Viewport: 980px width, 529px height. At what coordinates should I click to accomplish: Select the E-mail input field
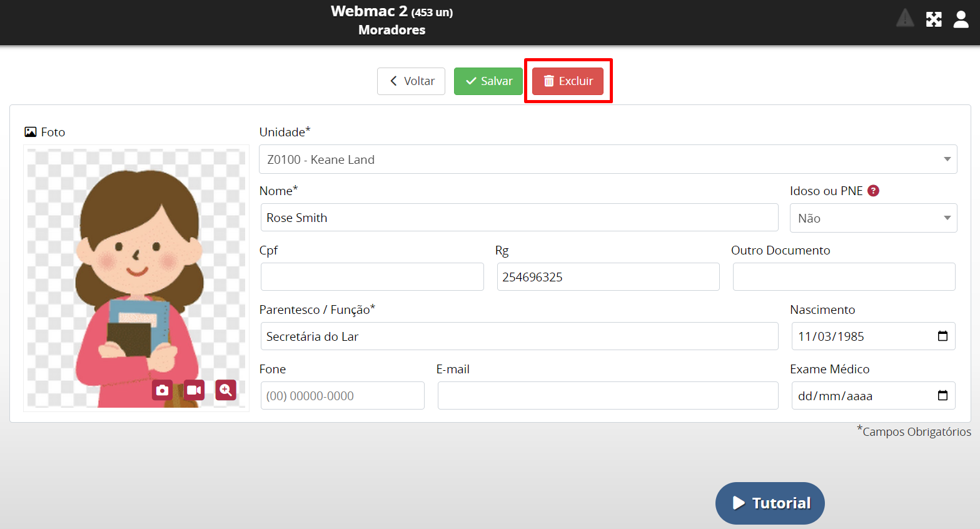tap(607, 396)
